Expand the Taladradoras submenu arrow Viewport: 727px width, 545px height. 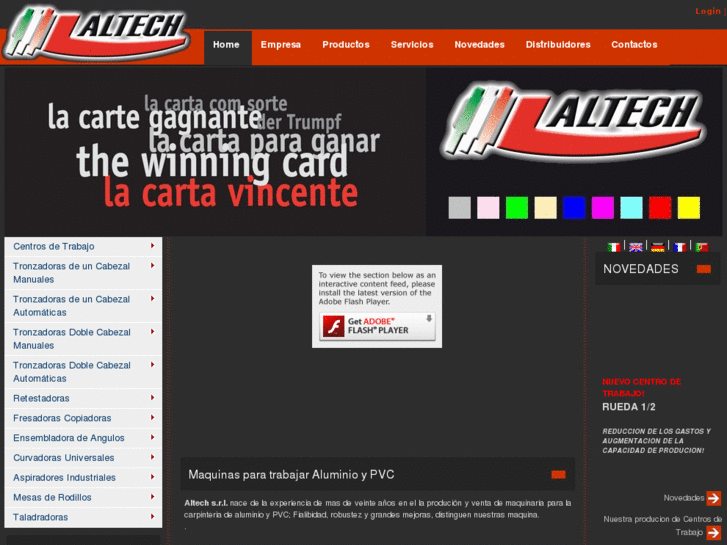click(x=153, y=516)
